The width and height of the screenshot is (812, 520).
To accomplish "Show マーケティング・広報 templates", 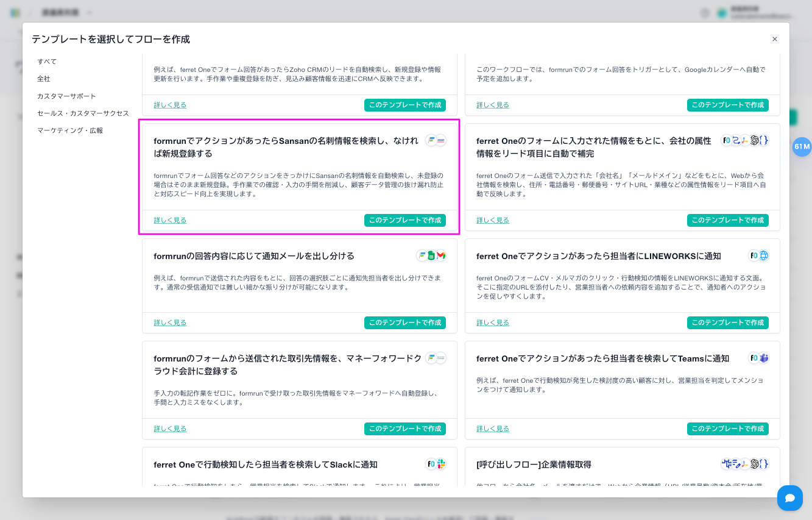I will click(x=70, y=130).
